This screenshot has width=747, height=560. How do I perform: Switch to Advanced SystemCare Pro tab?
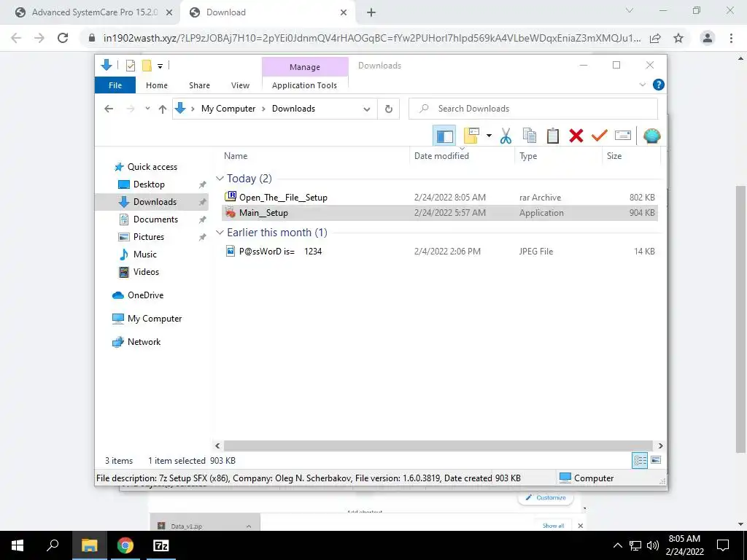(94, 12)
